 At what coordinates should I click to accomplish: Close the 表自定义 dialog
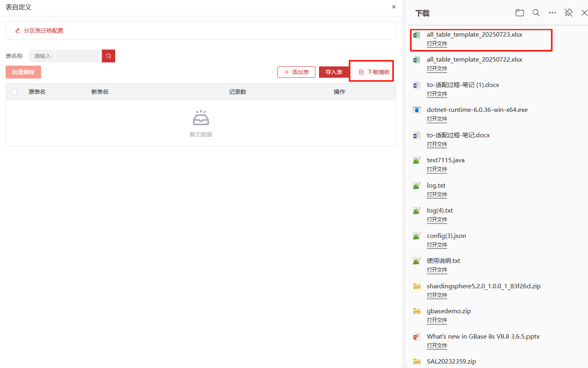pyautogui.click(x=394, y=7)
